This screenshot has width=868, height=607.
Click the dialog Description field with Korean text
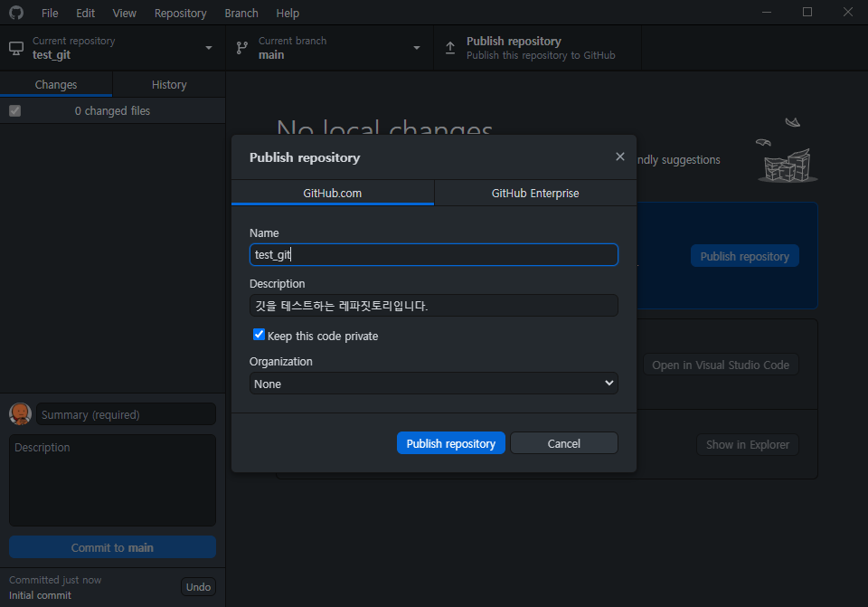pos(433,305)
